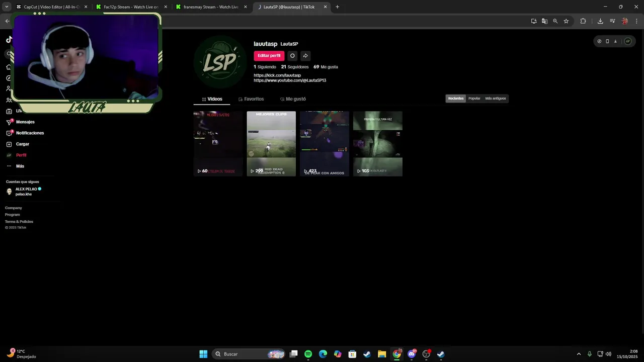
Task: Expand the Company footer section
Action: [14, 208]
